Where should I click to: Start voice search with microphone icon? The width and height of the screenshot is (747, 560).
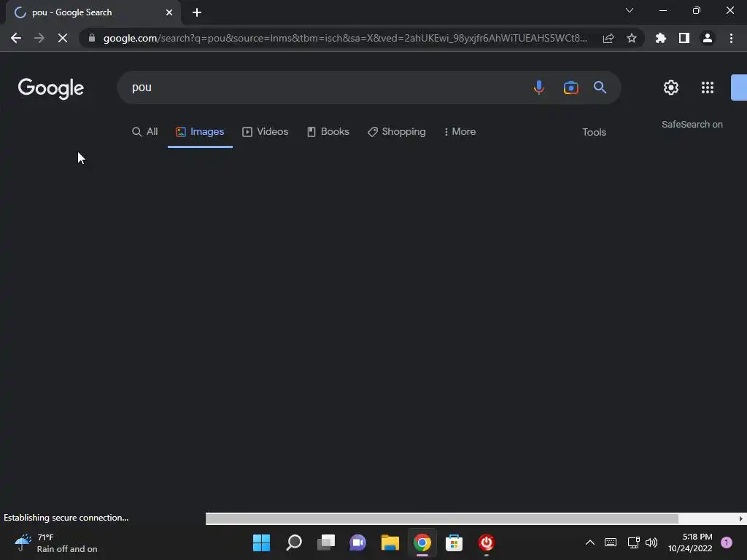[x=539, y=87]
